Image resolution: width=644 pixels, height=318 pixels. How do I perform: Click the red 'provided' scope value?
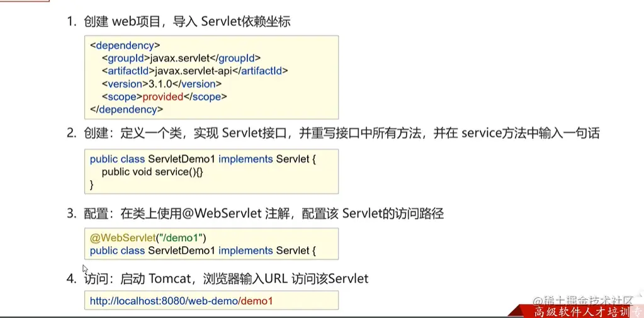coord(162,96)
